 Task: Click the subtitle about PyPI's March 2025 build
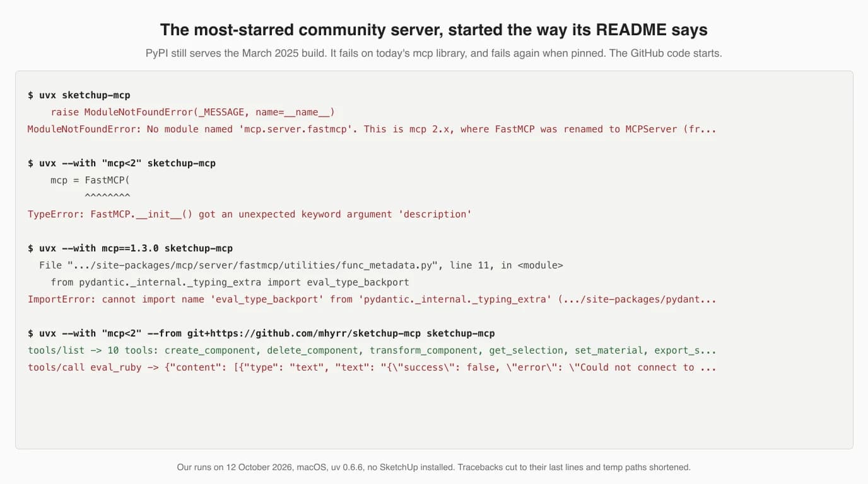coord(433,53)
